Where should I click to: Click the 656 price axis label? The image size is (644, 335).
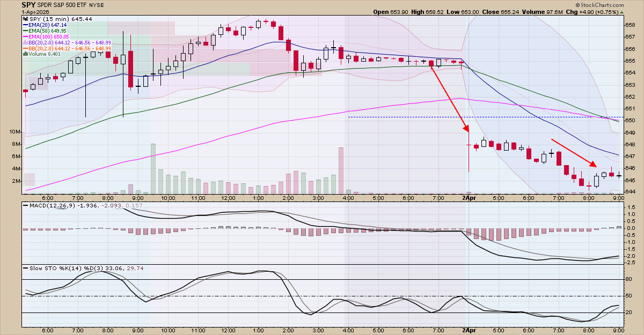(x=631, y=49)
